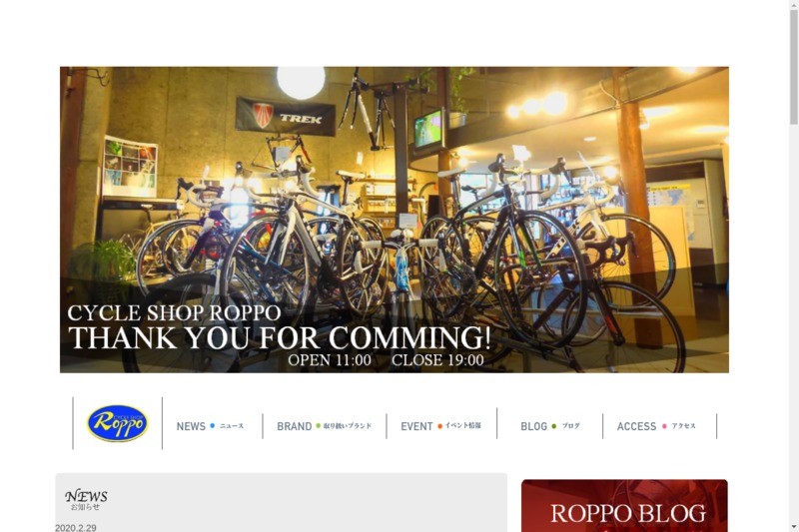Click the THANK YOU FOR COMMING banner text
This screenshot has height=532, width=799.
pyautogui.click(x=280, y=337)
